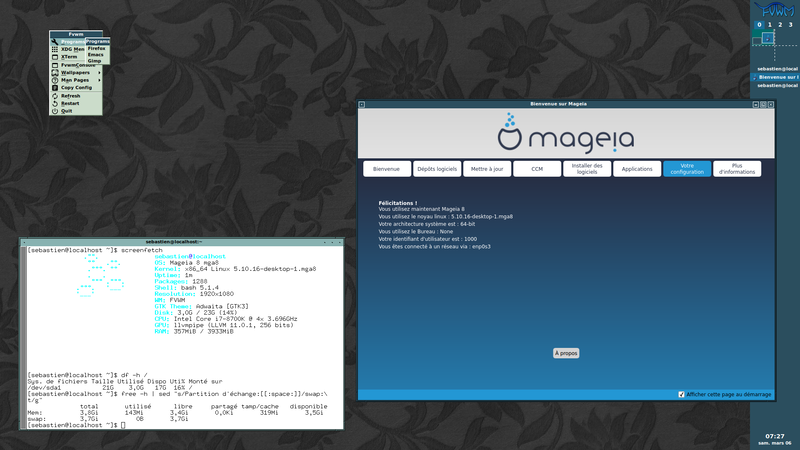Click terminal window thumbnail in pager
The width and height of the screenshot is (800, 450).
(757, 41)
